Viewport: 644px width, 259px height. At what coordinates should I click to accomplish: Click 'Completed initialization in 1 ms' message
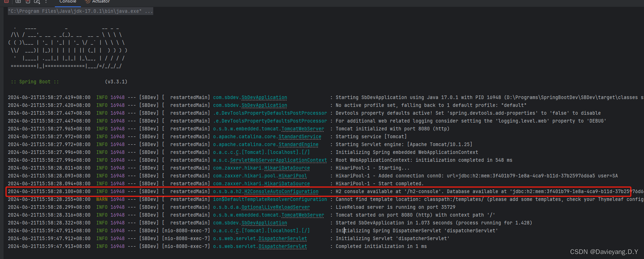pos(381,247)
